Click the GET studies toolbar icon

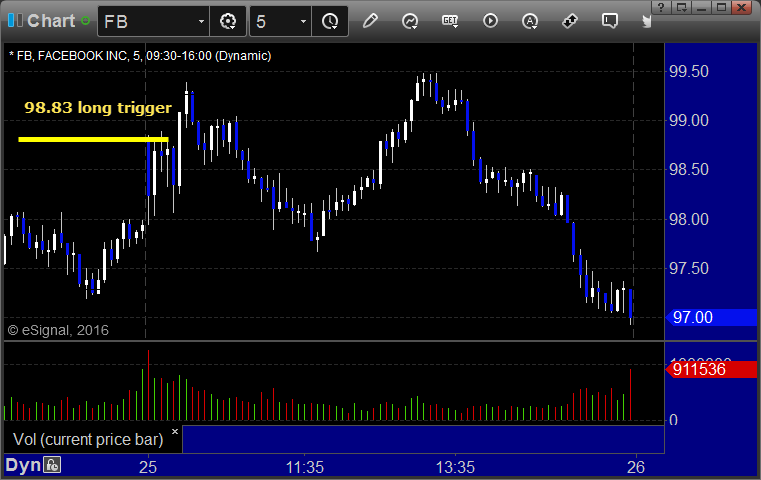pyautogui.click(x=450, y=21)
